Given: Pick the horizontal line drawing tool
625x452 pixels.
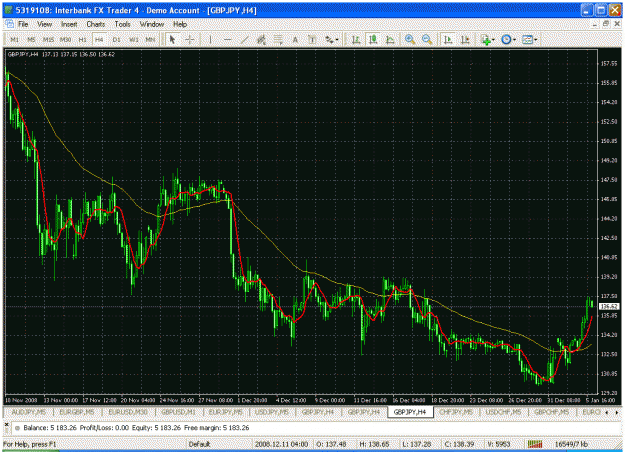Looking at the screenshot, I should [227, 39].
